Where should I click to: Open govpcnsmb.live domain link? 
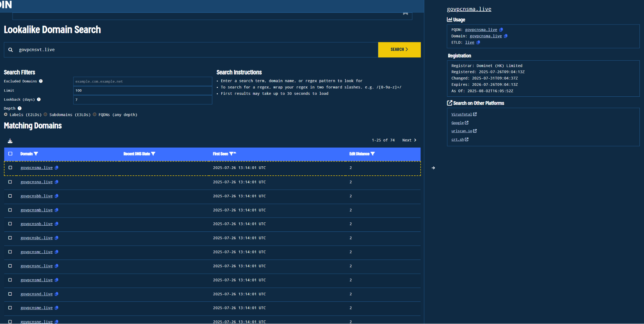36,210
